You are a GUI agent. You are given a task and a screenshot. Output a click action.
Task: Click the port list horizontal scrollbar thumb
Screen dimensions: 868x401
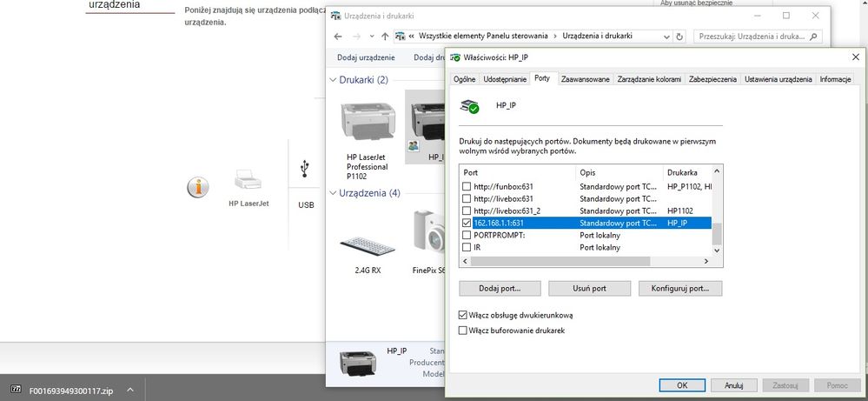tap(559, 261)
